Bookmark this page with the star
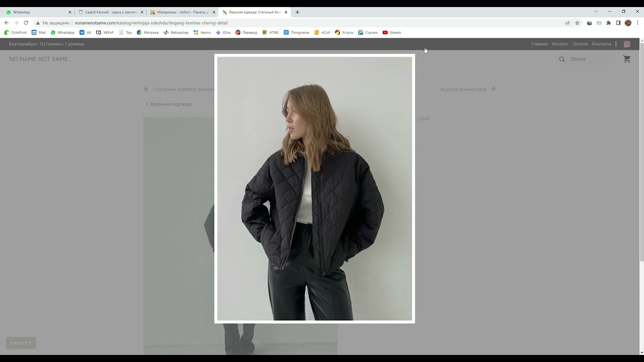 [x=577, y=23]
